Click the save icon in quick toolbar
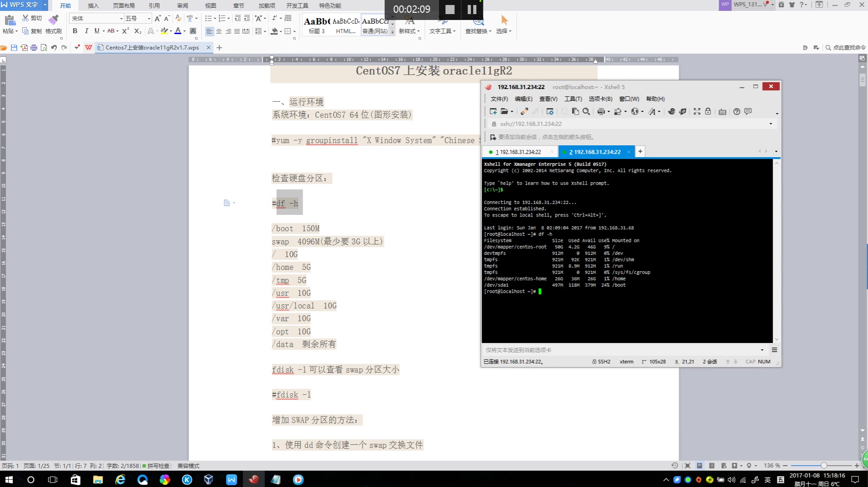The height and width of the screenshot is (487, 868). [x=14, y=48]
